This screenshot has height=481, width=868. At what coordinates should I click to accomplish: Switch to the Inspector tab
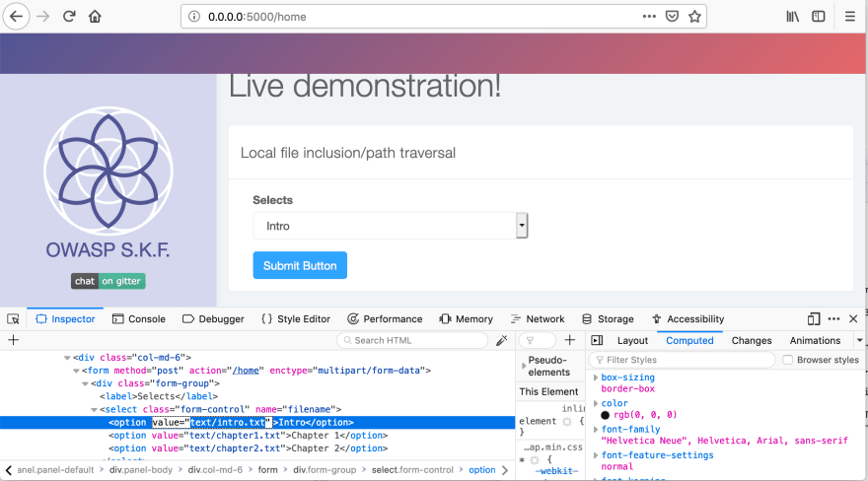65,319
